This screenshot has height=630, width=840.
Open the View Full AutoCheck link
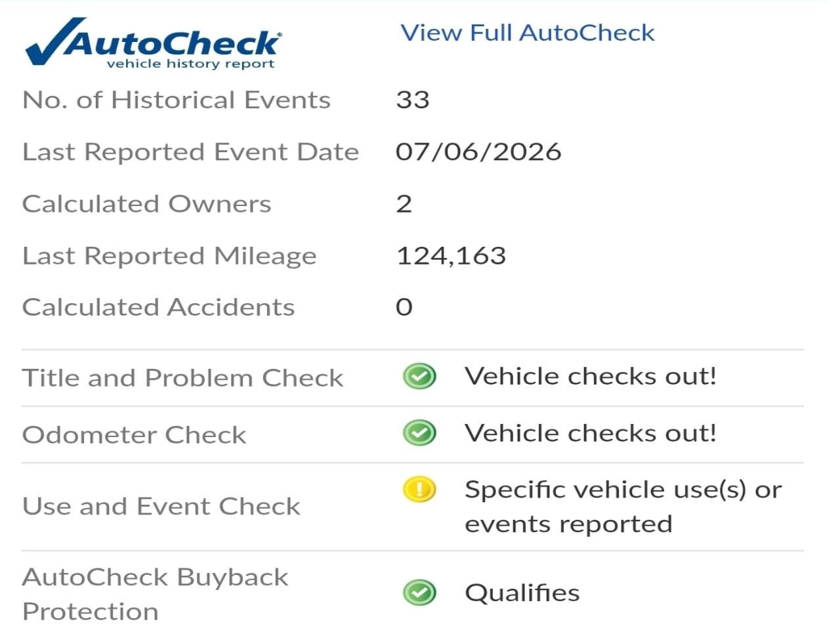click(x=528, y=33)
